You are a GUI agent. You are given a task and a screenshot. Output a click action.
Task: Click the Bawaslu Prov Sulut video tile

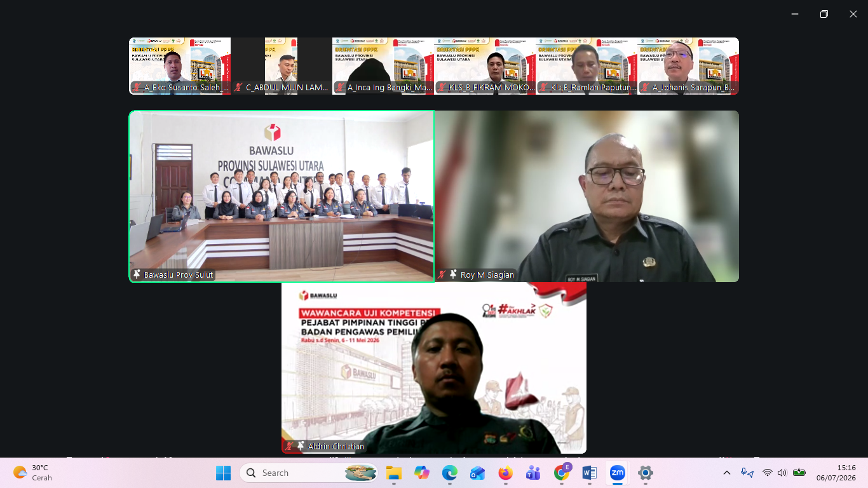(281, 196)
